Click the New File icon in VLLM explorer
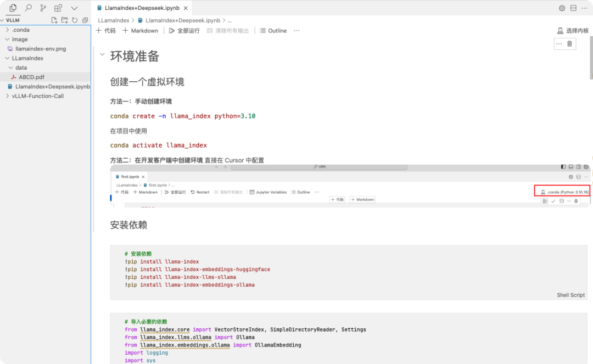The height and width of the screenshot is (364, 593). pyautogui.click(x=54, y=20)
